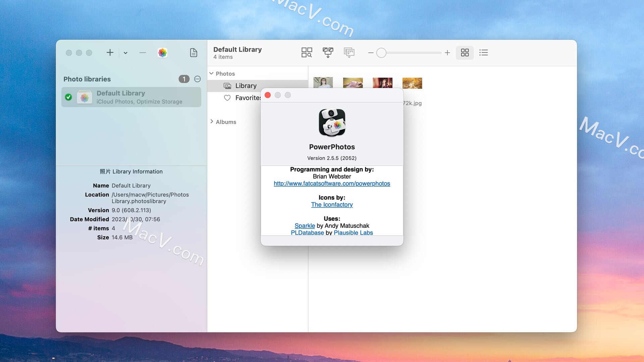644x362 pixels.
Task: Click the plus zoom-in thumbnail icon
Action: (447, 53)
